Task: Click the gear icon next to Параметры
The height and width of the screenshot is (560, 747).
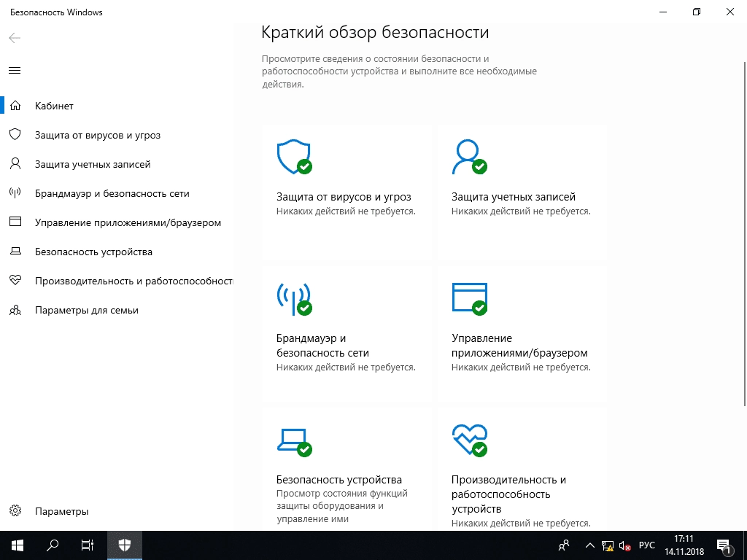Action: (x=15, y=511)
